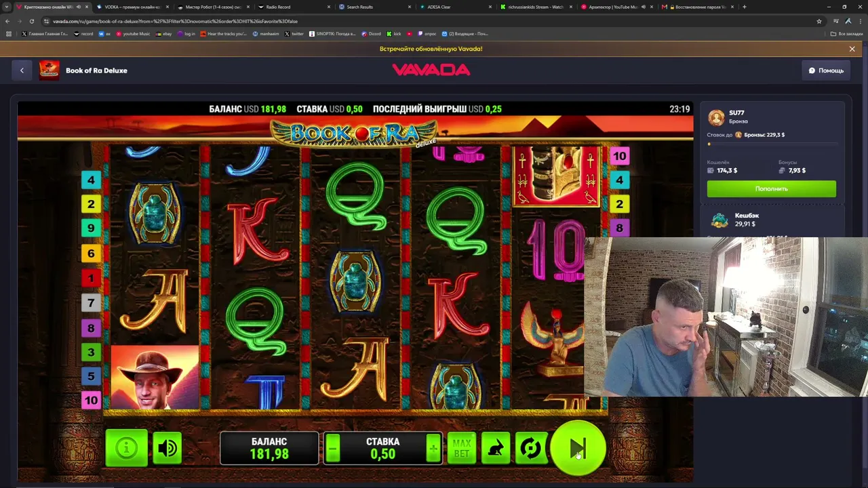Dismiss the 'Встречайте обновлённую Vavada!' banner
This screenshot has width=868, height=488.
pyautogui.click(x=852, y=49)
